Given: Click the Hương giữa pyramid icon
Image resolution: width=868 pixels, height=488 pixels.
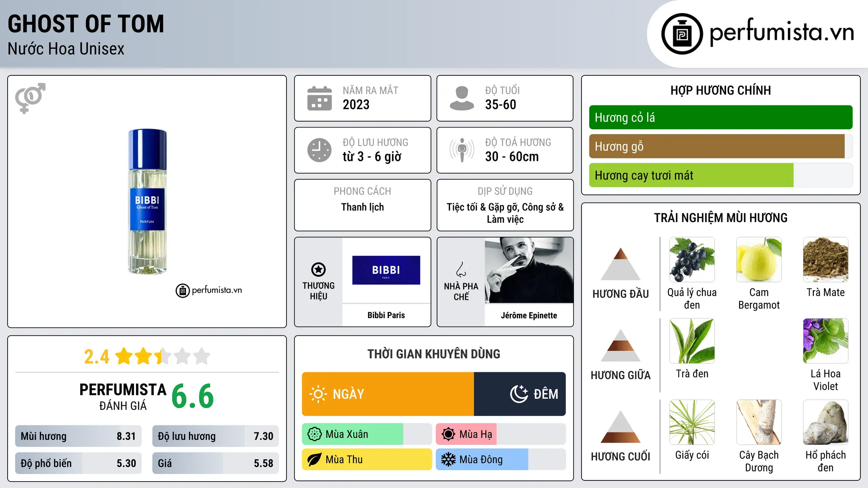Looking at the screenshot, I should click(620, 345).
